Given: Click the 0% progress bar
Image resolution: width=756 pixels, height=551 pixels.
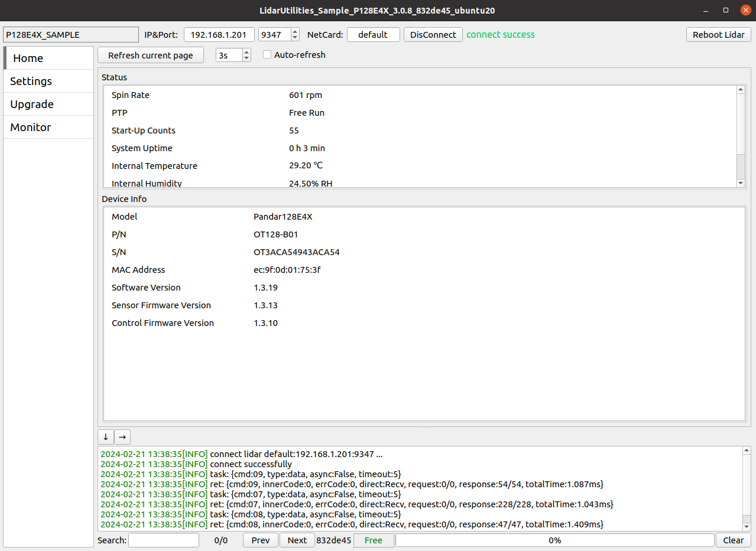Looking at the screenshot, I should coord(555,540).
